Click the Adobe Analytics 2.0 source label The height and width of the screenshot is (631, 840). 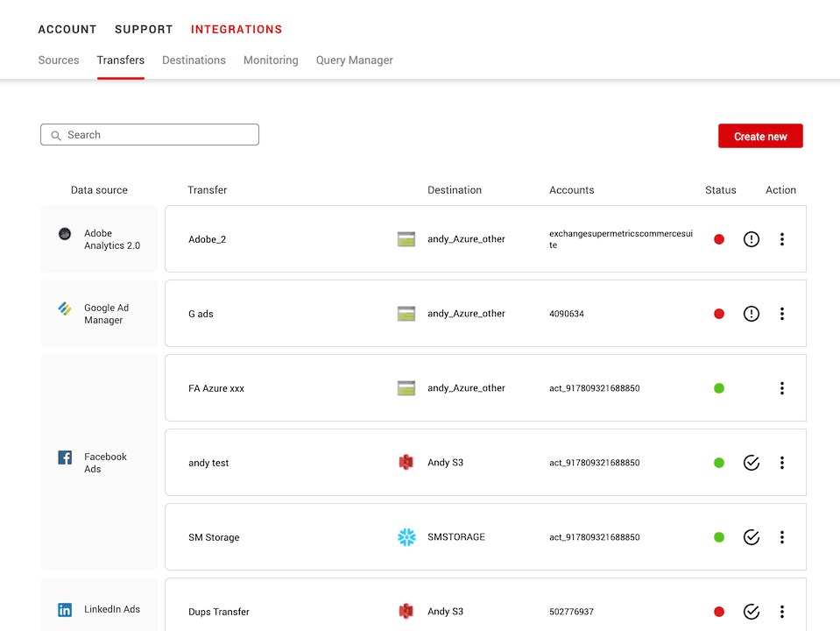click(112, 239)
